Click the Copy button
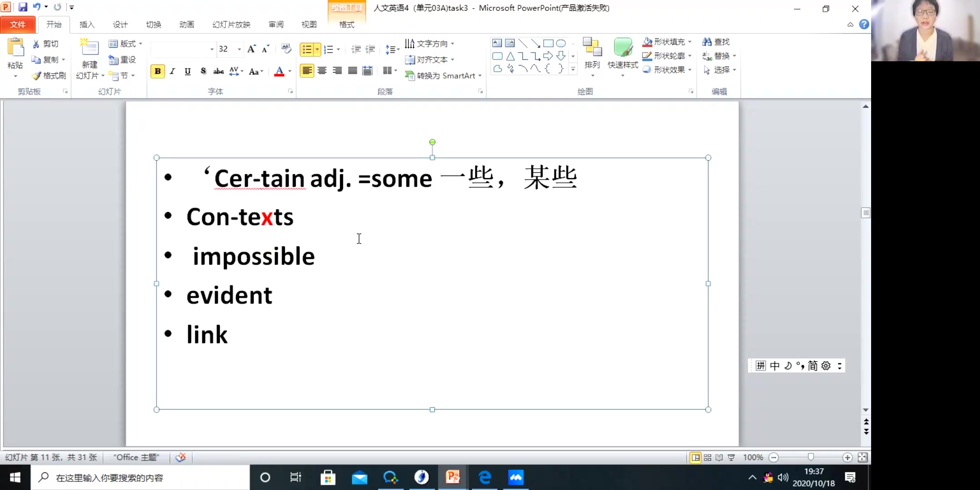The height and width of the screenshot is (490, 980). [45, 59]
